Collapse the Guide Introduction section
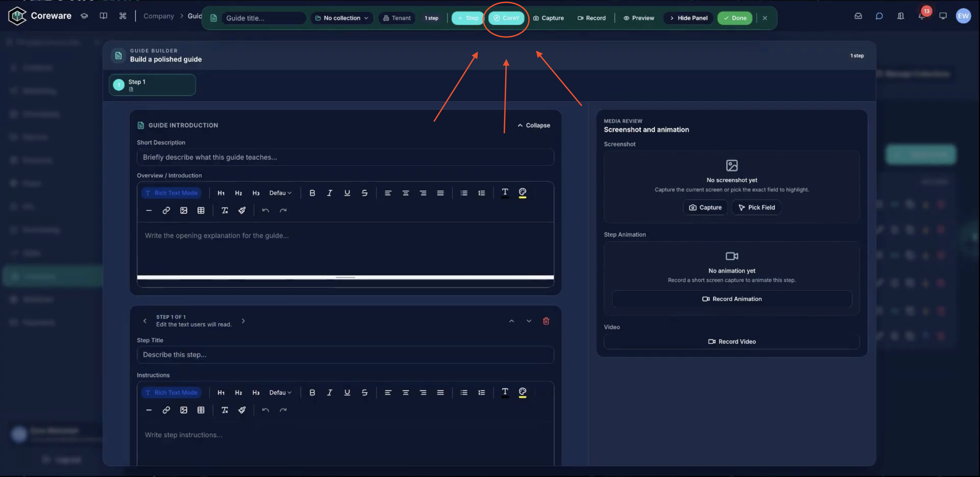The image size is (980, 477). point(534,126)
